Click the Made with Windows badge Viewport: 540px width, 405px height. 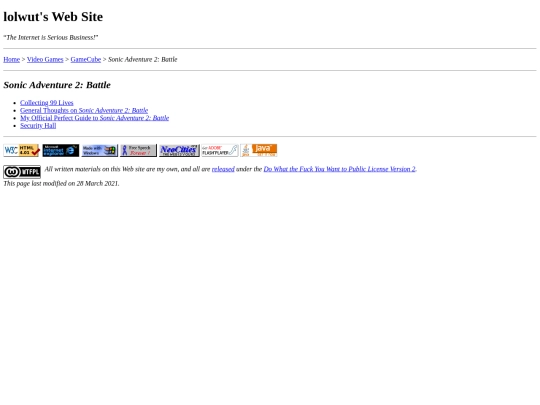(x=100, y=150)
